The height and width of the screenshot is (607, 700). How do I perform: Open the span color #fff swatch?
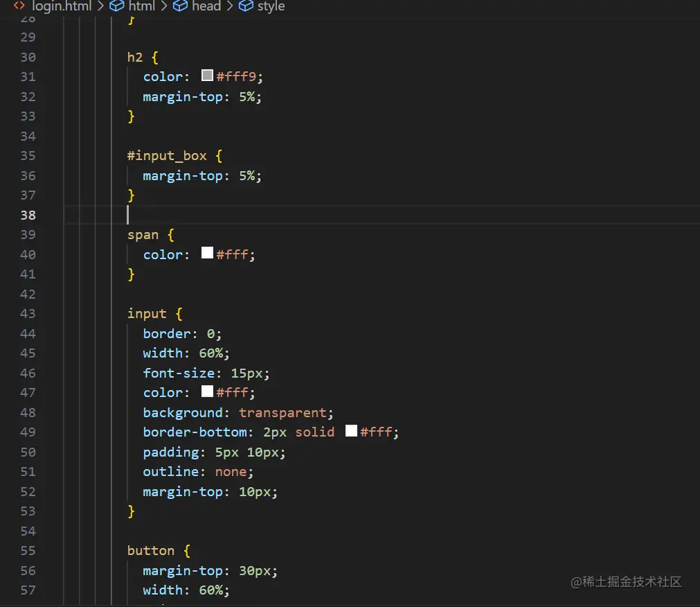207,253
